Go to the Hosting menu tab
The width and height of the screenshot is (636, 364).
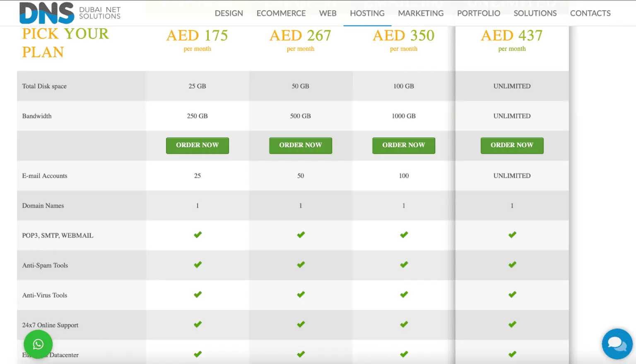click(367, 13)
